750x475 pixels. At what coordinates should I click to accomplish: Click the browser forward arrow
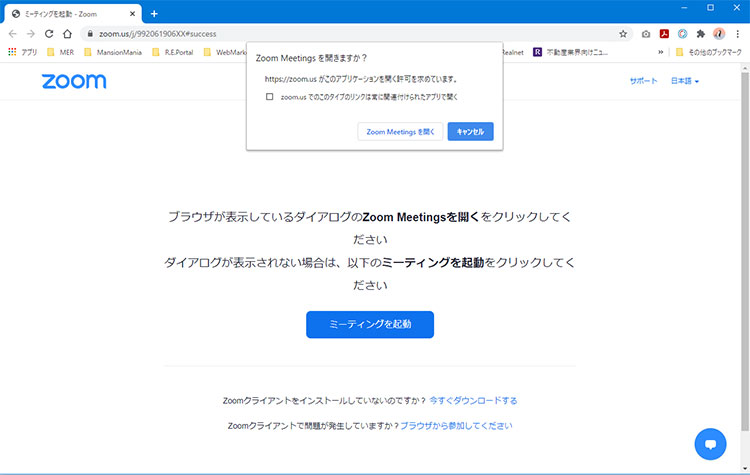31,34
